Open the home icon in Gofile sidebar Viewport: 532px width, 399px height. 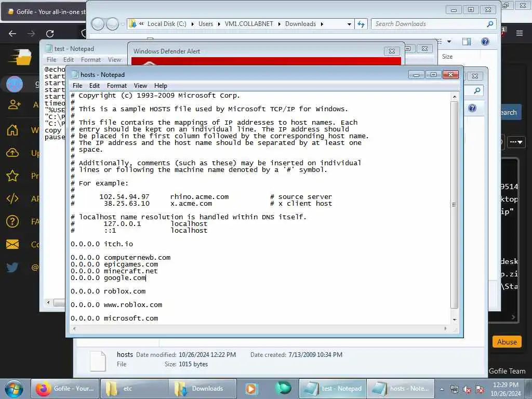coord(12,130)
